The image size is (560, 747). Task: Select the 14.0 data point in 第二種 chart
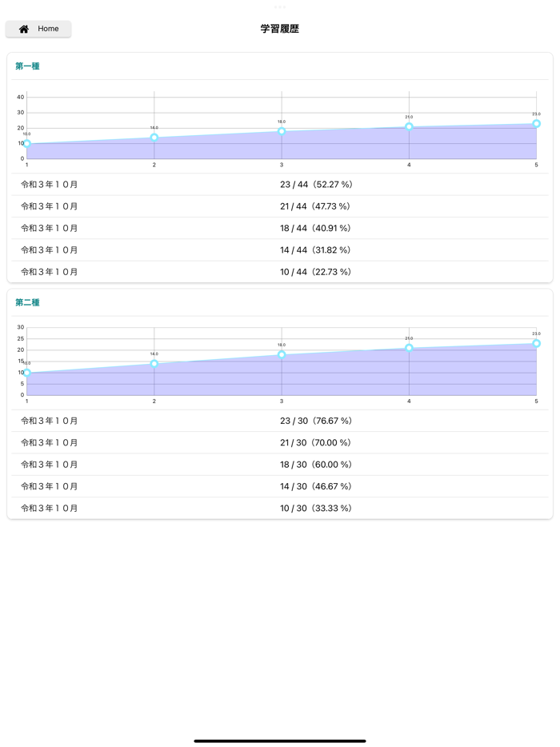(x=154, y=363)
